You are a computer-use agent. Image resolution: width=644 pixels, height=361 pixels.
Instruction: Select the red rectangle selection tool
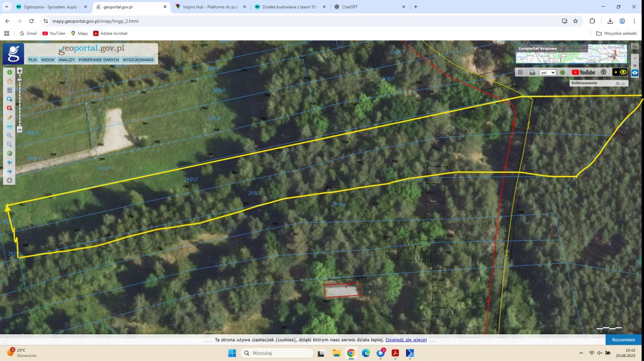(10, 108)
